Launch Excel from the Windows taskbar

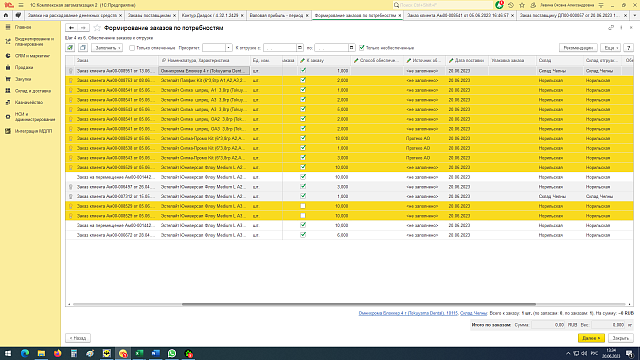139,353
